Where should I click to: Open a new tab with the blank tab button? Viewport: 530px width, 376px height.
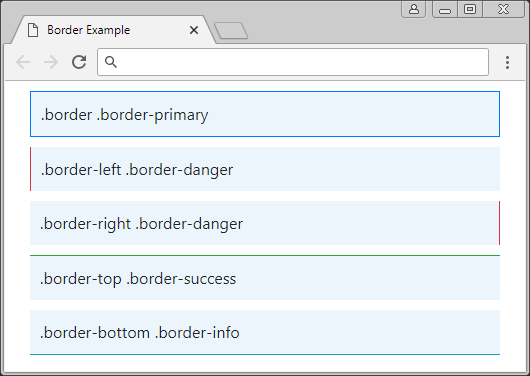[x=231, y=31]
